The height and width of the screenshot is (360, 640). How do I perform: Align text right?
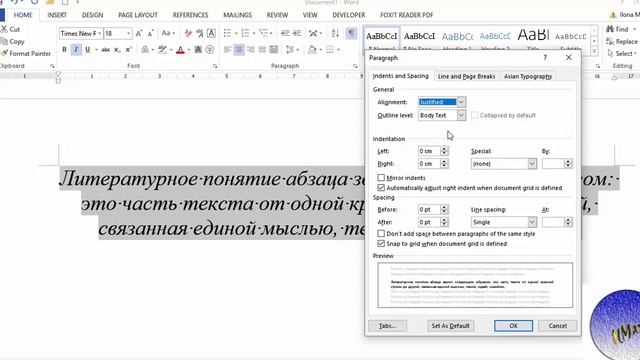251,50
